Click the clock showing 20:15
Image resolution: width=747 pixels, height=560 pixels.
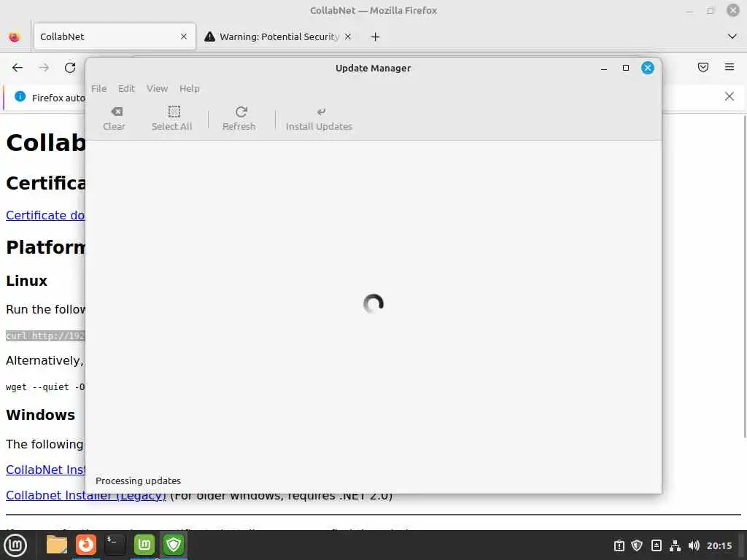point(719,545)
